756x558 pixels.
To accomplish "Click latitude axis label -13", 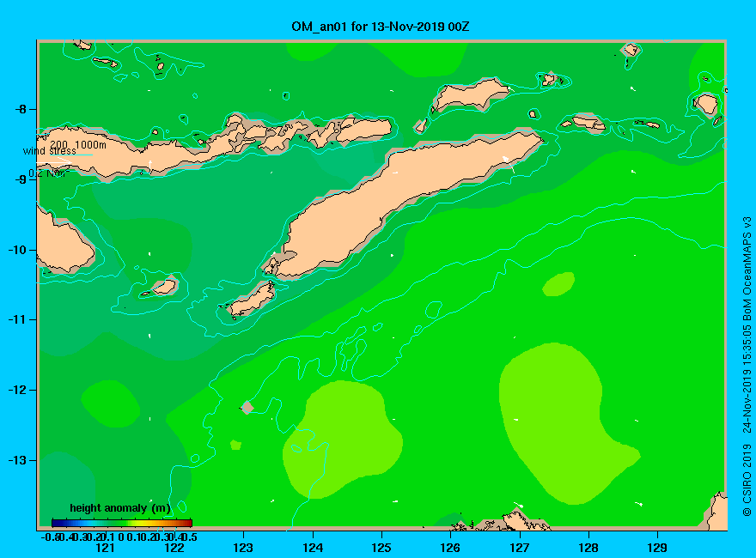I will coord(17,460).
